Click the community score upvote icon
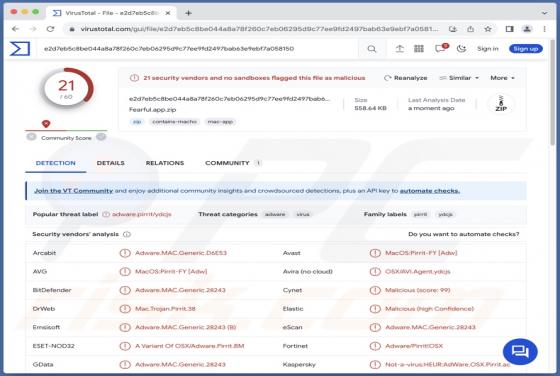560x376 pixels. point(101,137)
